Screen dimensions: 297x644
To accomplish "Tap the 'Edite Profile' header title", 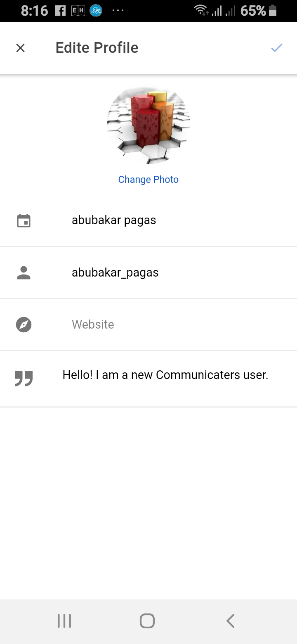I will coord(97,48).
